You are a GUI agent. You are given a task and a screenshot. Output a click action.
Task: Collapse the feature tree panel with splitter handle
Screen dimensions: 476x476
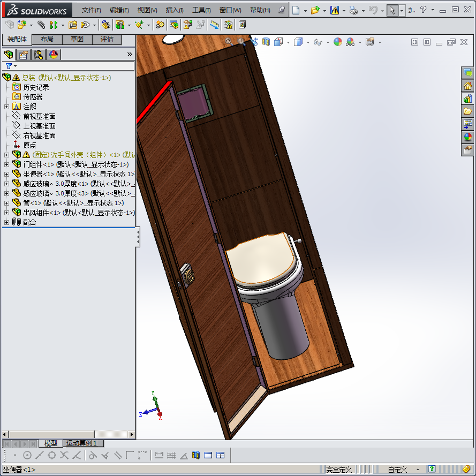point(138,237)
